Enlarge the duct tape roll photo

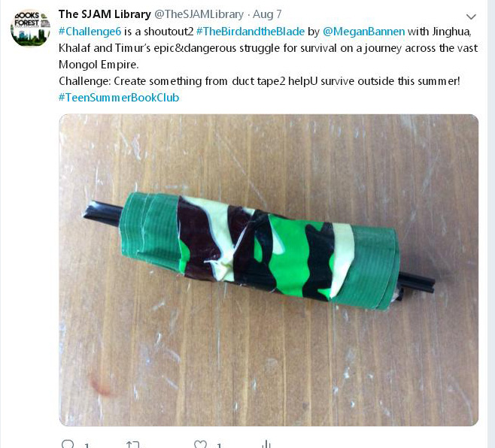click(x=269, y=270)
